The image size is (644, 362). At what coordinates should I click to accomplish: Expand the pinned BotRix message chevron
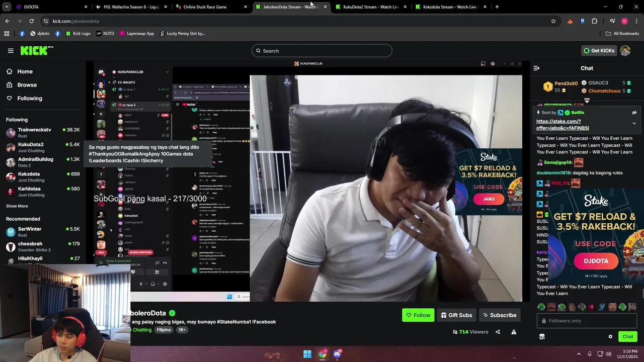click(x=634, y=123)
